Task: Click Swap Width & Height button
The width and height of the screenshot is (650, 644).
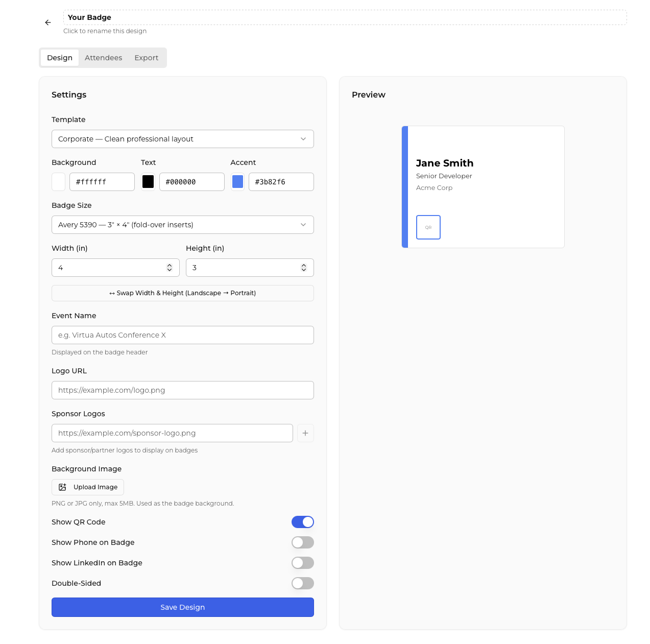Action: coord(183,293)
